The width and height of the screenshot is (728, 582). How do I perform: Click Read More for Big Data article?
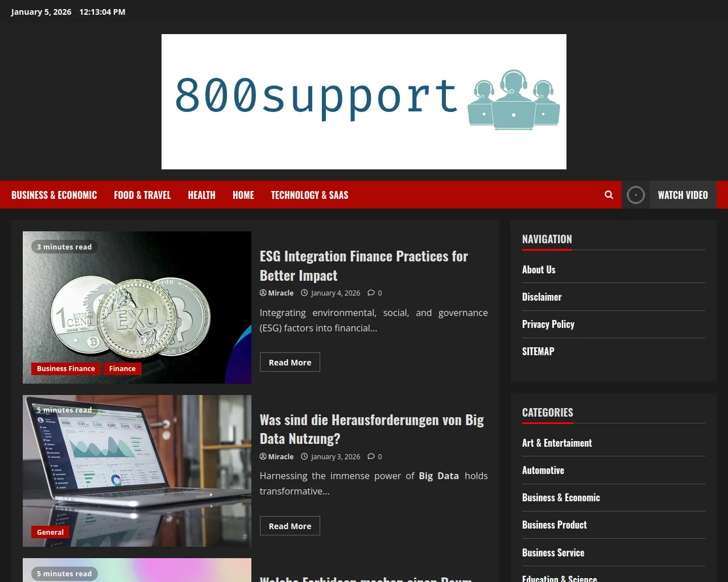(x=290, y=526)
